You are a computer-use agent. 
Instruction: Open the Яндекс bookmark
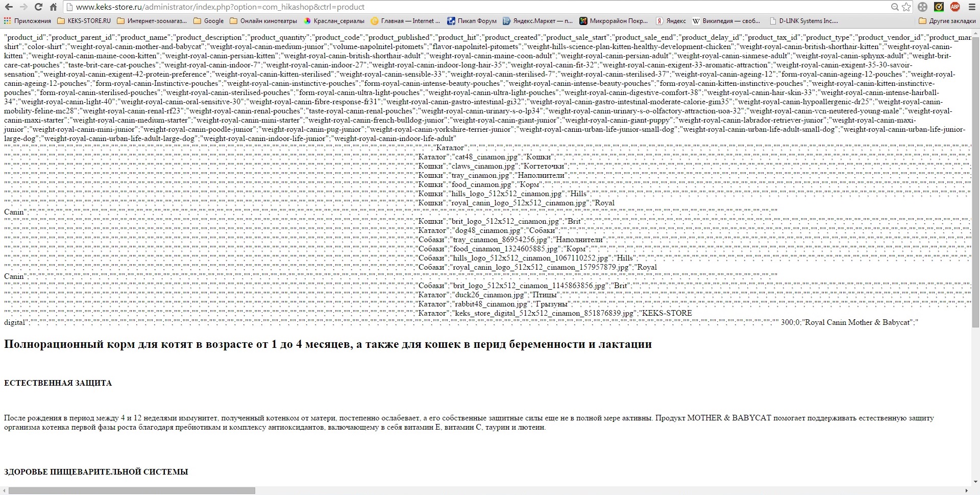click(x=671, y=21)
